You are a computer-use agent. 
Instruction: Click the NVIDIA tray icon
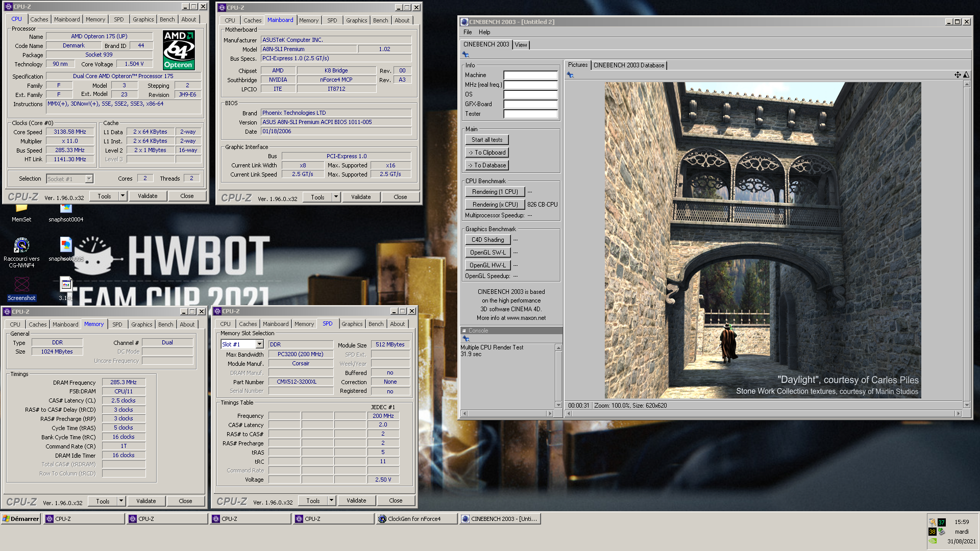pyautogui.click(x=933, y=541)
